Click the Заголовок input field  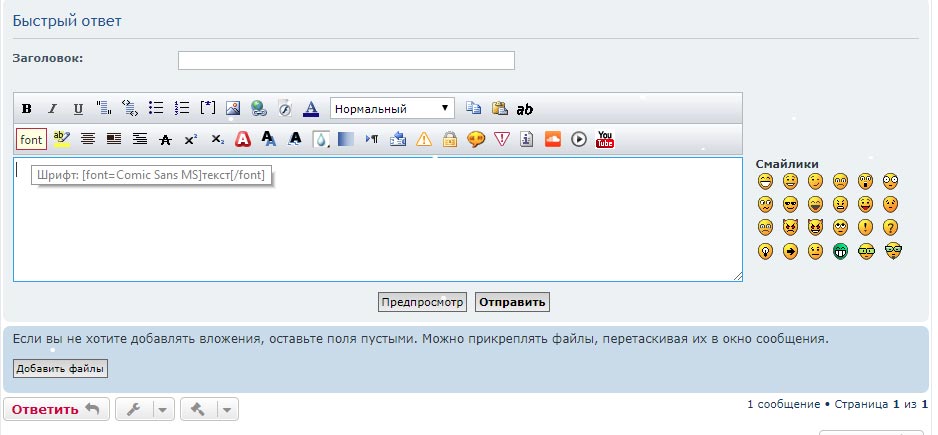(x=346, y=61)
